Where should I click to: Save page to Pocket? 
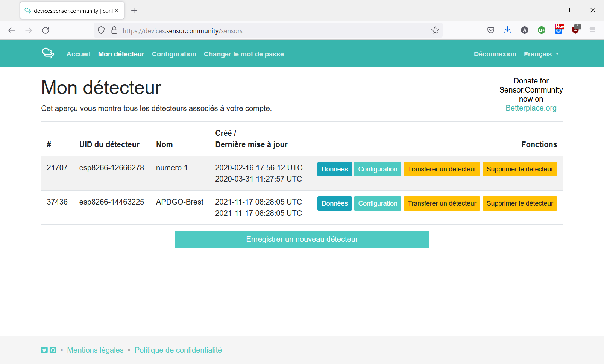(490, 30)
